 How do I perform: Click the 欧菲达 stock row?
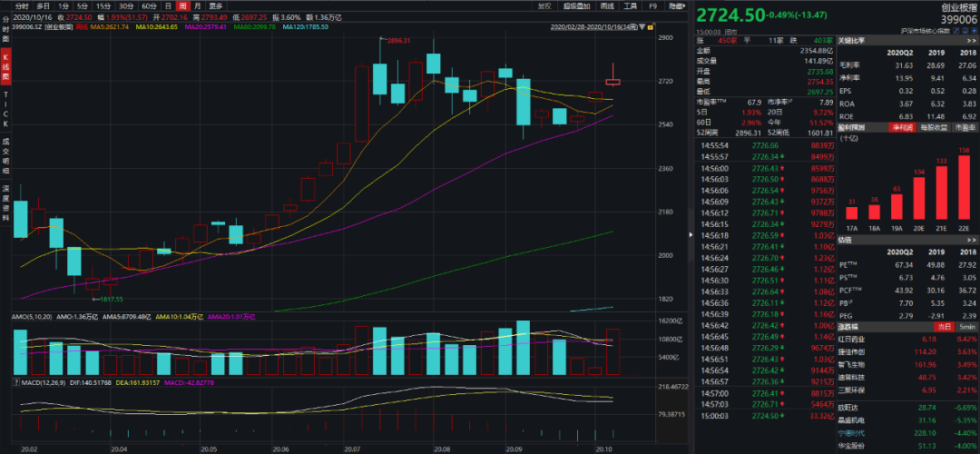(908, 407)
